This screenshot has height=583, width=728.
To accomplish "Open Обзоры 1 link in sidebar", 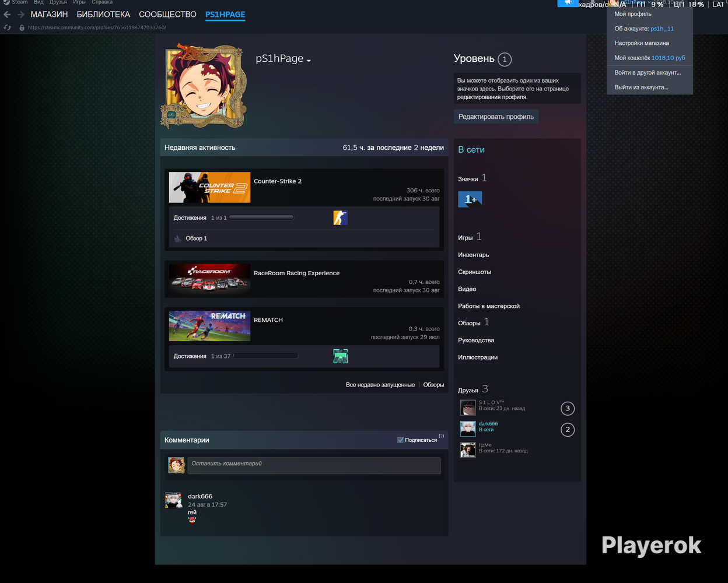I will [x=474, y=322].
